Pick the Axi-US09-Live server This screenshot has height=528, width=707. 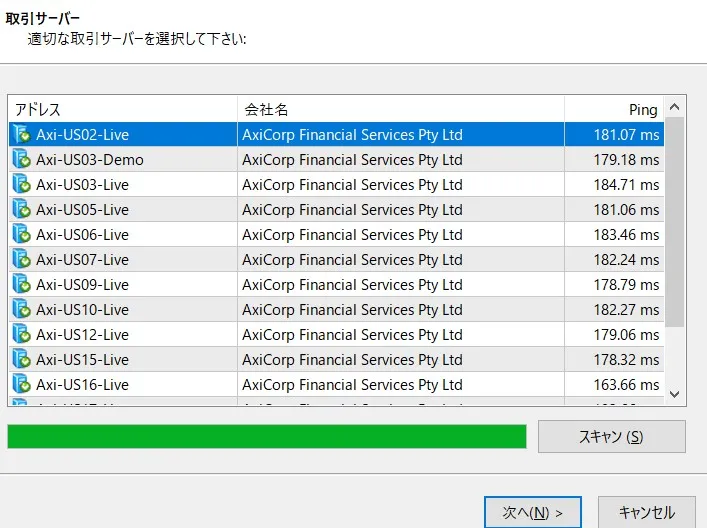(x=336, y=285)
